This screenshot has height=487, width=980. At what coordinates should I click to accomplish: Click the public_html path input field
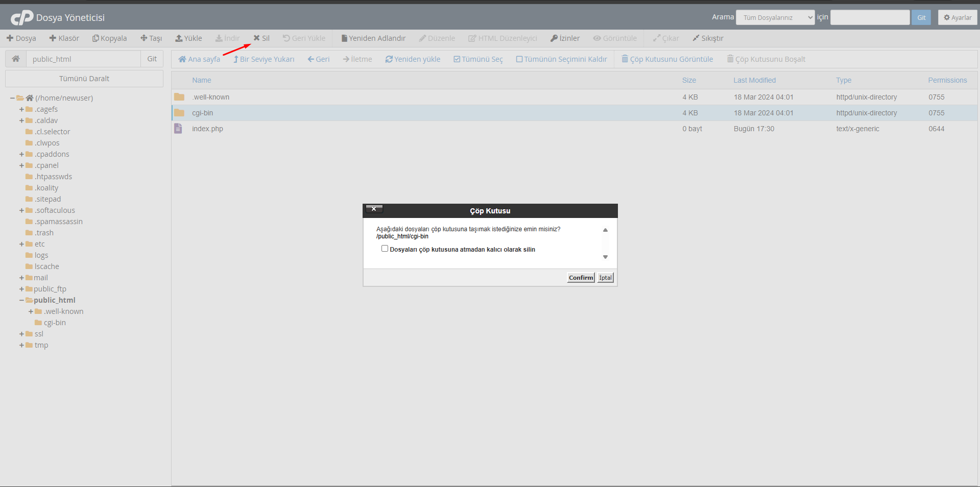coord(84,59)
